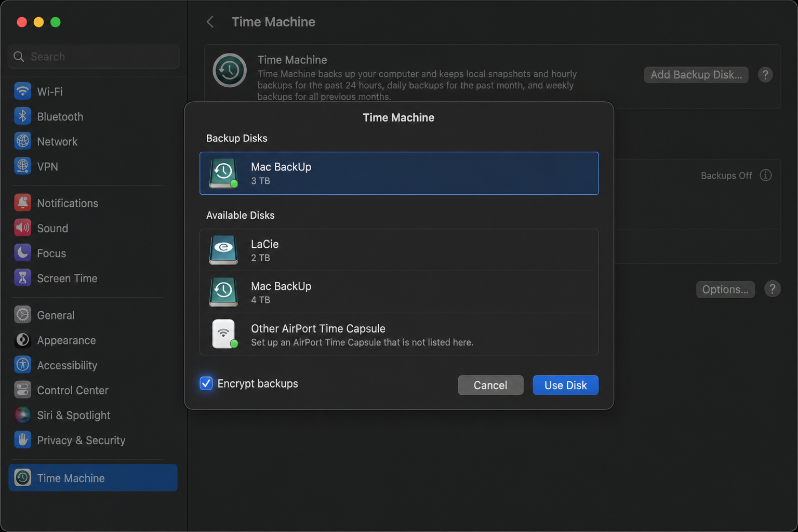This screenshot has height=532, width=798.
Task: Click the Network globe icon
Action: pos(22,141)
